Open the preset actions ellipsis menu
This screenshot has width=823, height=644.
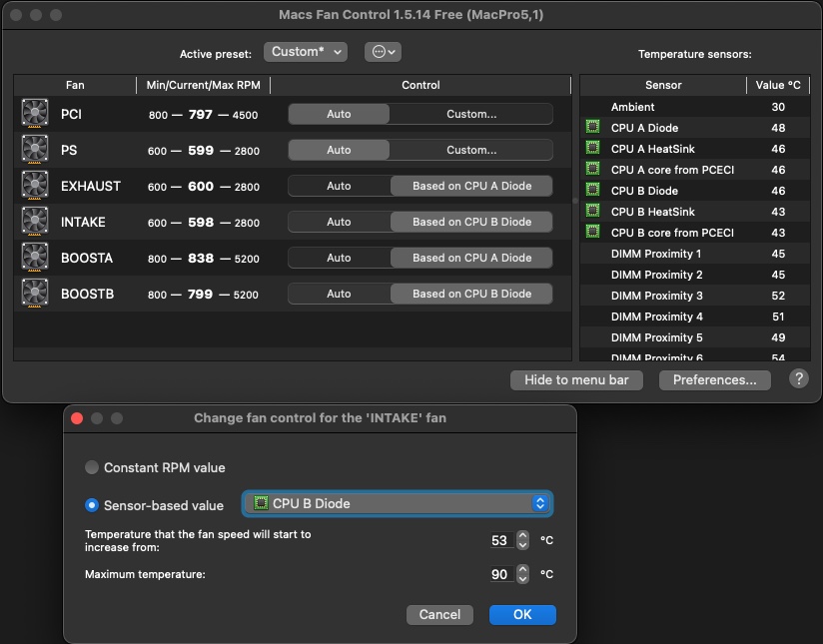(x=383, y=52)
